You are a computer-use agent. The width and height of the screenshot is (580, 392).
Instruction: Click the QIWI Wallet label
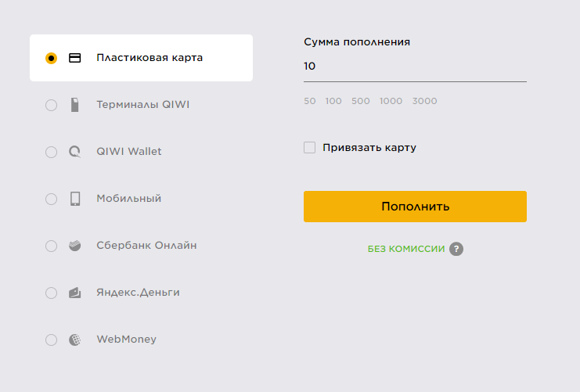click(x=128, y=152)
